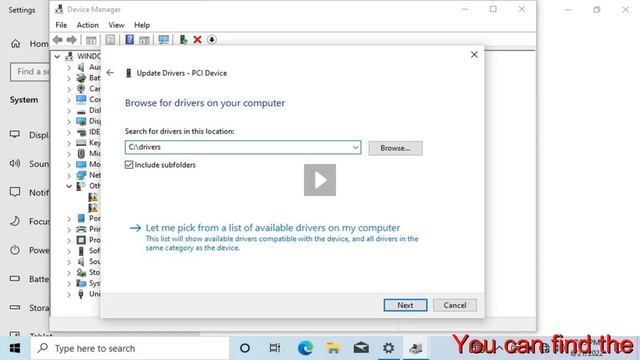
Task: Click the red X Uninstall device icon
Action: 198,40
